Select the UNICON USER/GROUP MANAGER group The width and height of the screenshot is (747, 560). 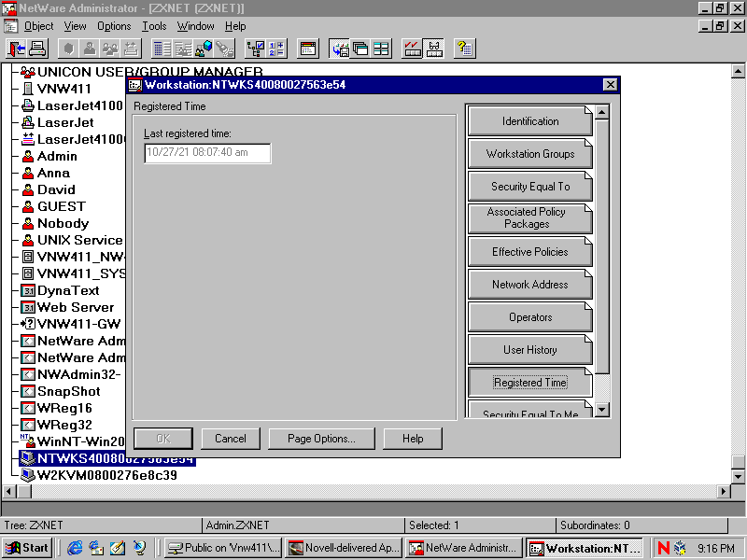(x=142, y=72)
